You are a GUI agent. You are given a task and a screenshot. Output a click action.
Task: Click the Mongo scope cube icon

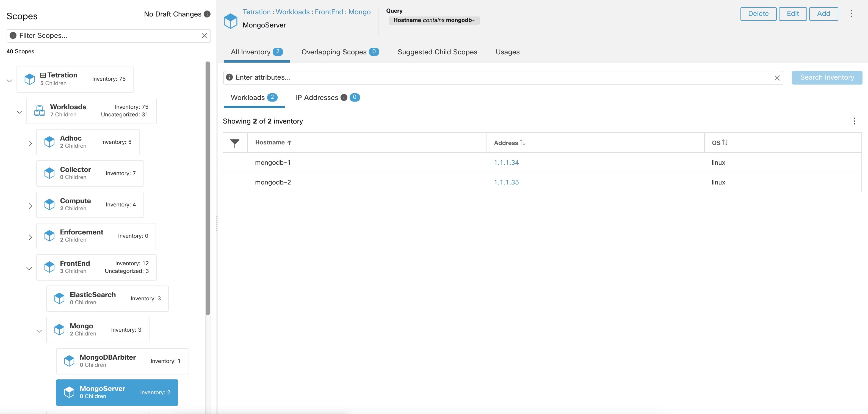tap(59, 329)
